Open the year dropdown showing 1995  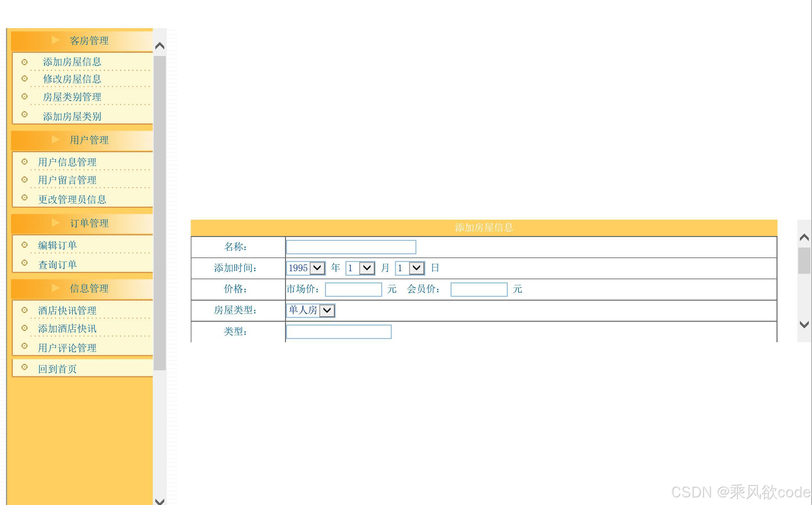pyautogui.click(x=306, y=268)
